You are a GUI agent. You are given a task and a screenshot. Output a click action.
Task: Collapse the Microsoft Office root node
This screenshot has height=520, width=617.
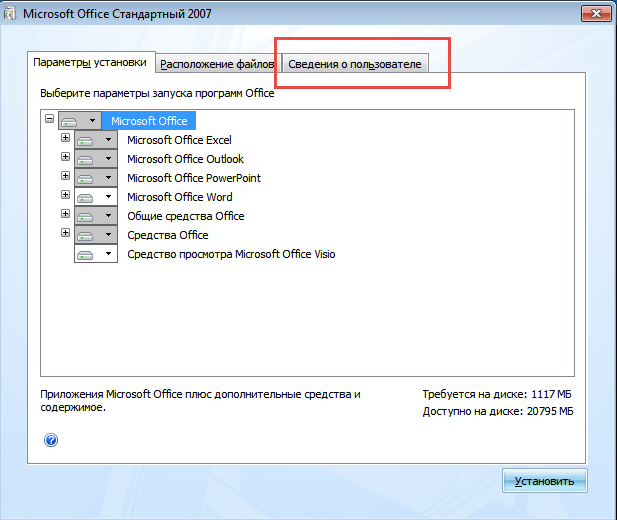pos(49,119)
